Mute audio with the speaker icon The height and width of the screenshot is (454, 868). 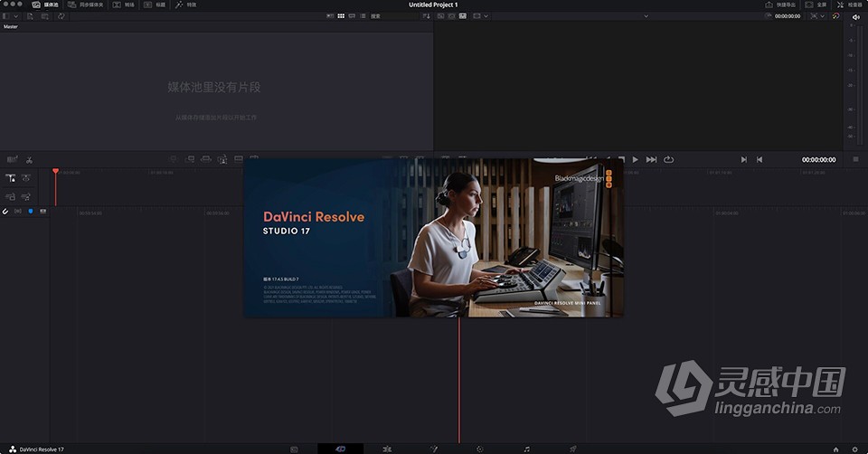tap(856, 17)
